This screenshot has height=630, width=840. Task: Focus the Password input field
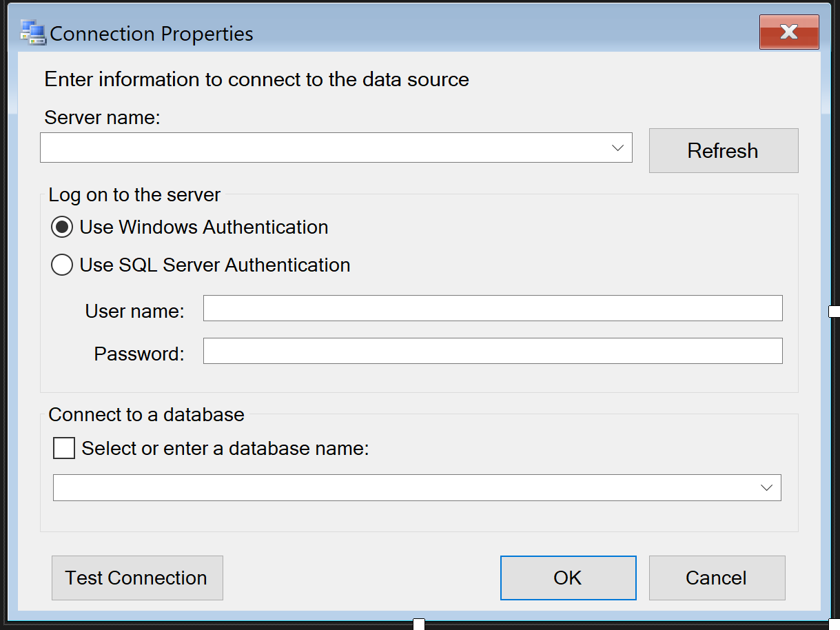[x=493, y=351]
